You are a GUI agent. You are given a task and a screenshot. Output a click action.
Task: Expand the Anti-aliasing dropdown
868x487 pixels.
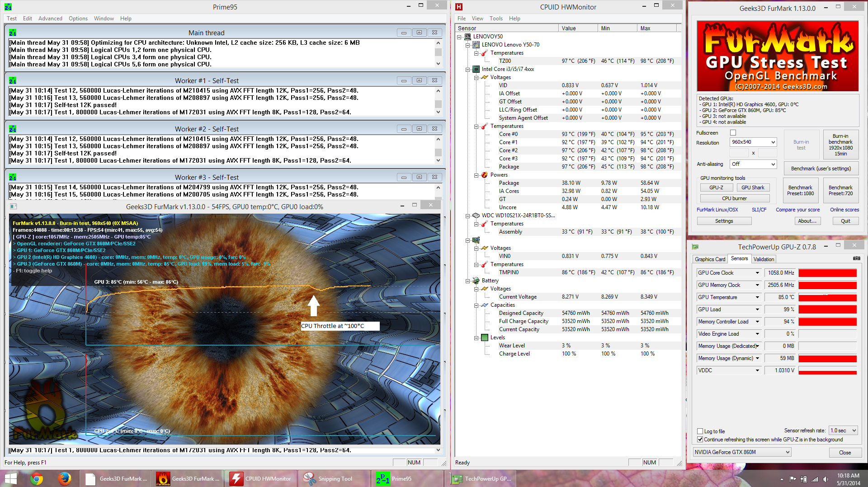(753, 164)
